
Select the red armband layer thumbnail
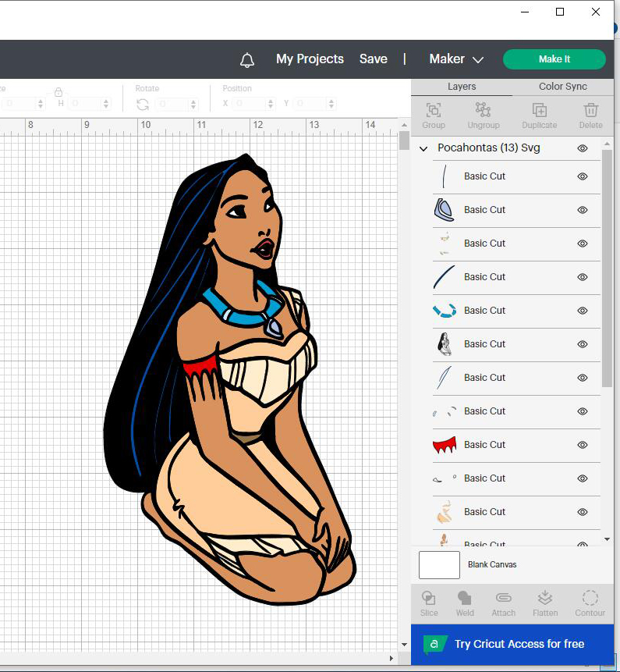click(x=445, y=446)
